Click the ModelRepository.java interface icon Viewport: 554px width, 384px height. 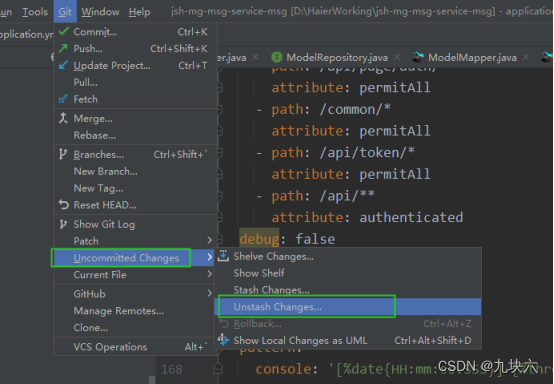pos(277,57)
